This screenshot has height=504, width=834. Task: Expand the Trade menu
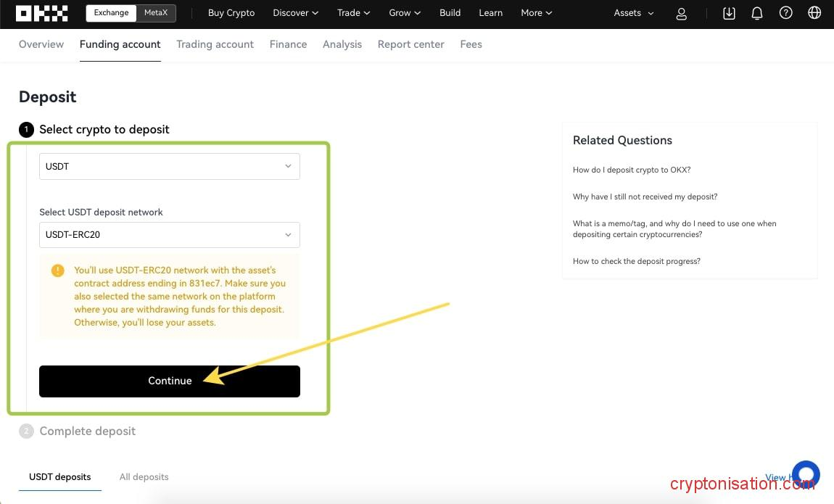[x=353, y=13]
